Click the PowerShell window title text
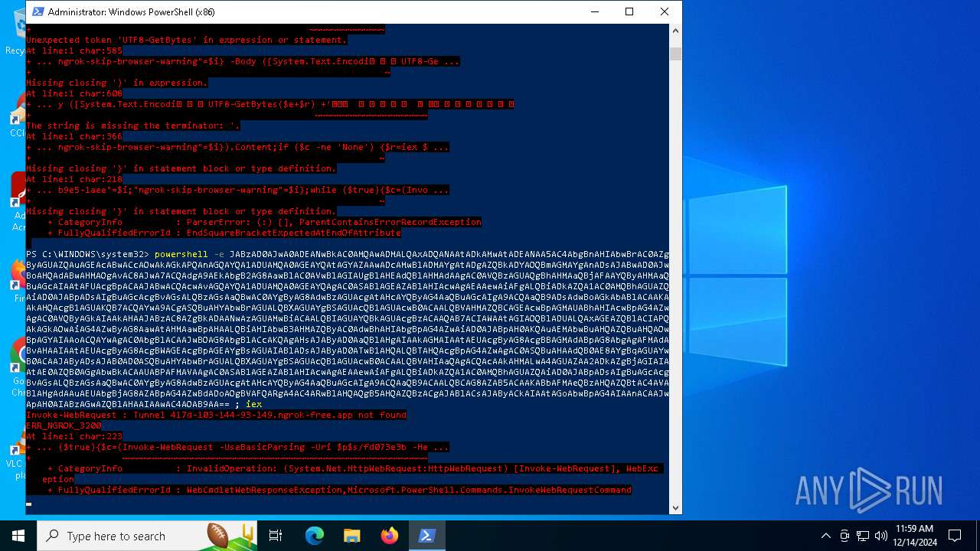The width and height of the screenshot is (980, 551). (x=132, y=12)
